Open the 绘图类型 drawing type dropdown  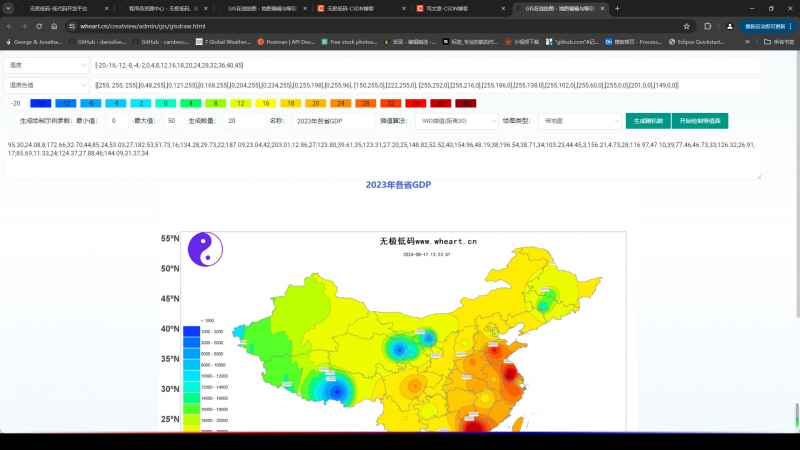coord(577,121)
